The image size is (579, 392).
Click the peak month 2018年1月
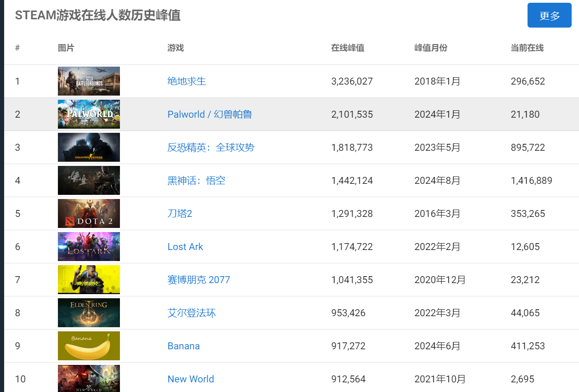(x=437, y=81)
